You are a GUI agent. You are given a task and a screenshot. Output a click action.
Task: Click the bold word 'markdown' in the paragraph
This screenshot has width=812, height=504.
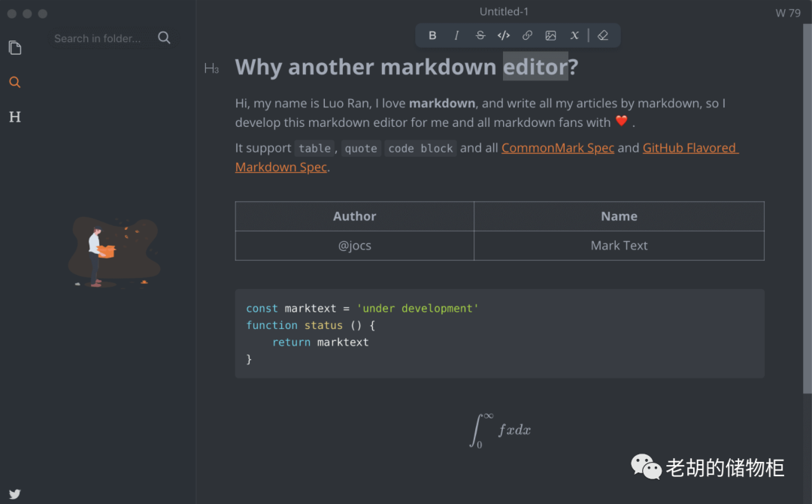click(442, 104)
